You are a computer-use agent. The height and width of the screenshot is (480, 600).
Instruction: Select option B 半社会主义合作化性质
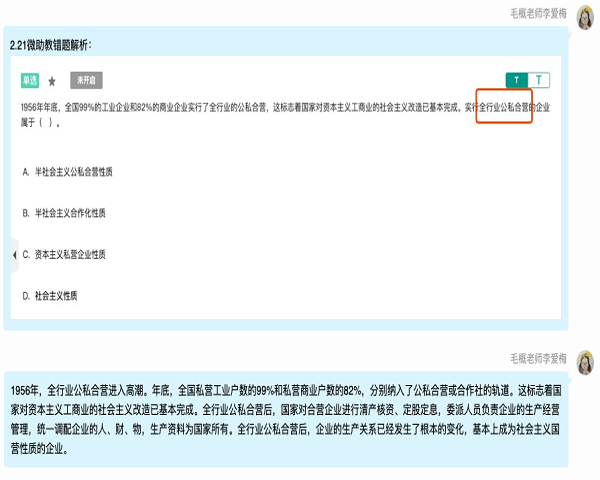70,213
